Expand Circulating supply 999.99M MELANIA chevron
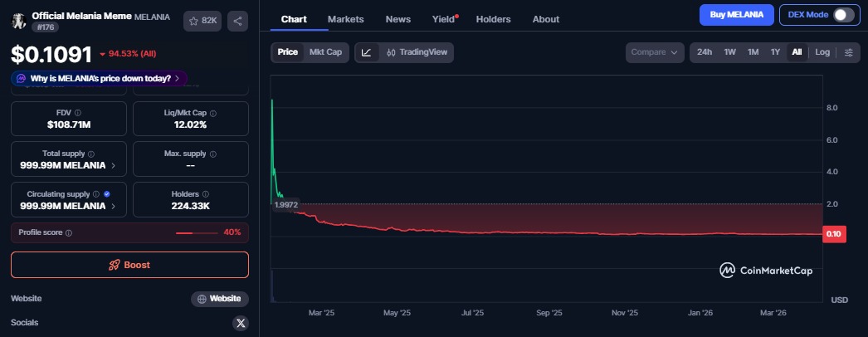The image size is (868, 337). click(114, 206)
